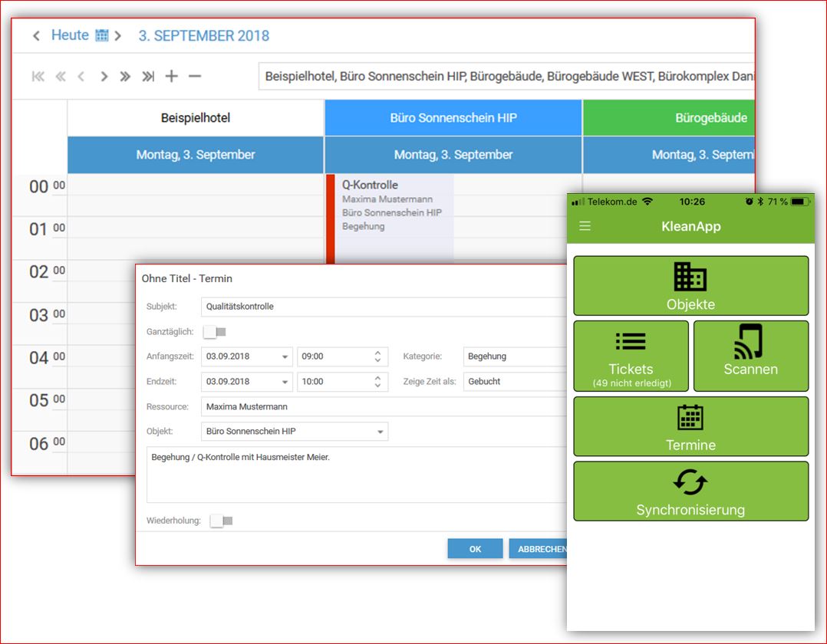
Task: Select the Beispielhotel resource header
Action: click(x=196, y=117)
